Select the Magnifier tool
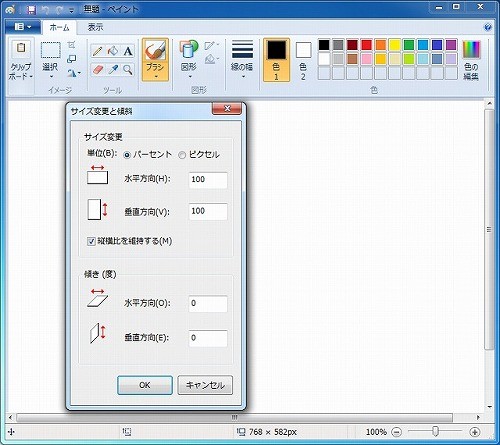Viewport: 500px width, 445px height. point(128,70)
